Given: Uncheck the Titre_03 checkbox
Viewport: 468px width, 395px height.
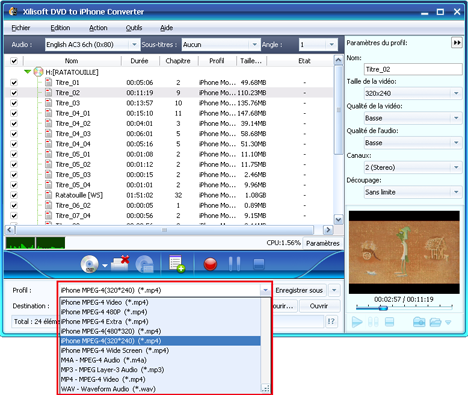Looking at the screenshot, I should tap(14, 103).
